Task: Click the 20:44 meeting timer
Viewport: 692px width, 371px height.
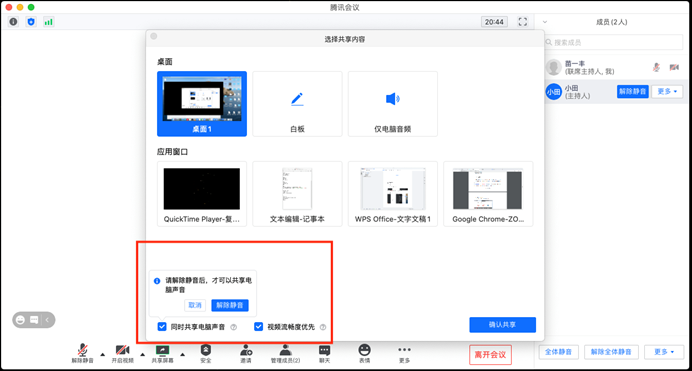Action: (x=494, y=22)
